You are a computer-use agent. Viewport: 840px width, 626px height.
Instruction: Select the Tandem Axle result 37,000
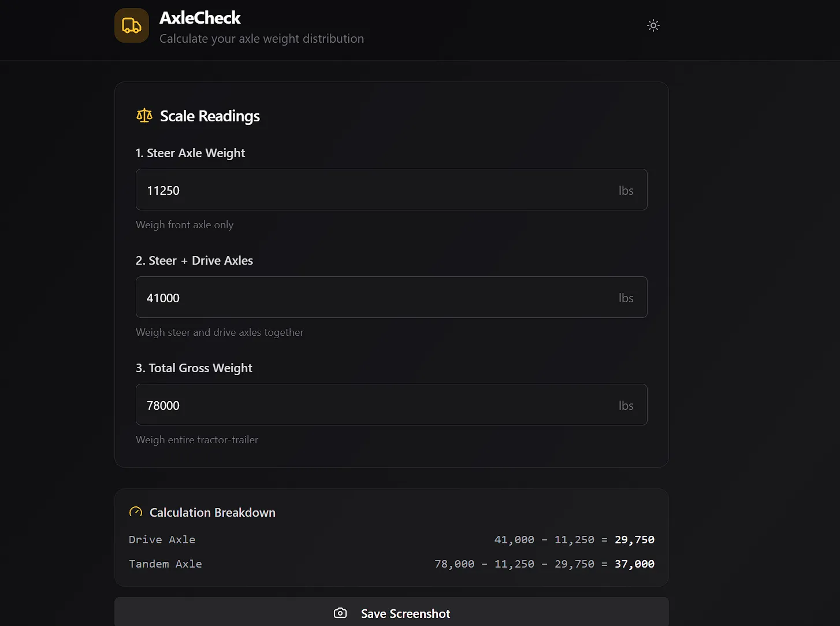(x=634, y=564)
